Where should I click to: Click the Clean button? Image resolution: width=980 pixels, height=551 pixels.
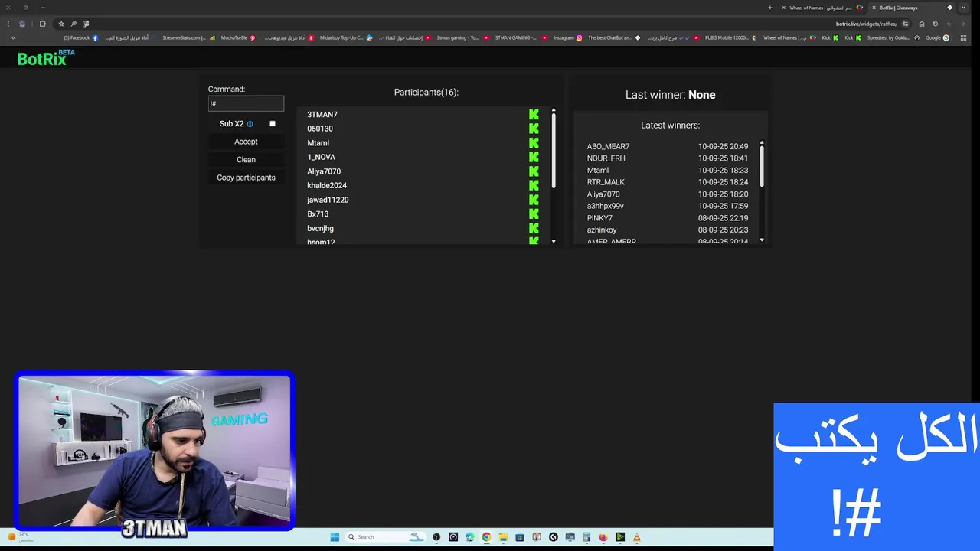pos(246,159)
